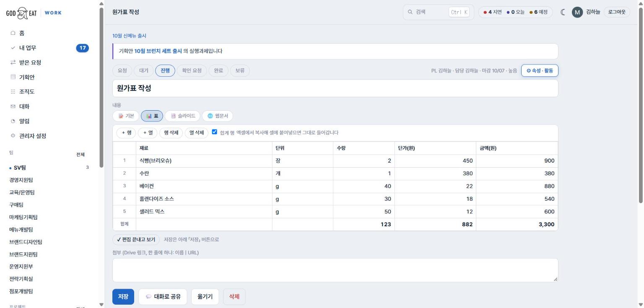The height and width of the screenshot is (308, 644).
Task: Click the page vertical scrollbar thumb
Action: point(640,106)
